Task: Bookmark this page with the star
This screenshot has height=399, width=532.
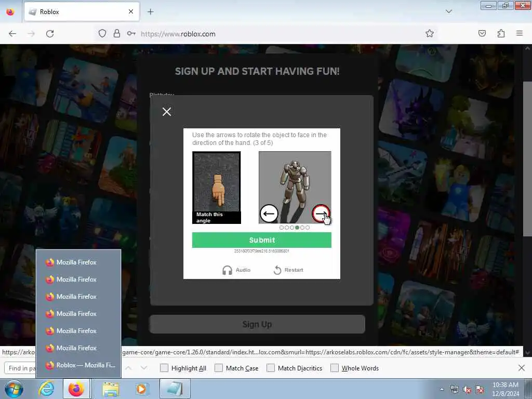Action: (430, 34)
